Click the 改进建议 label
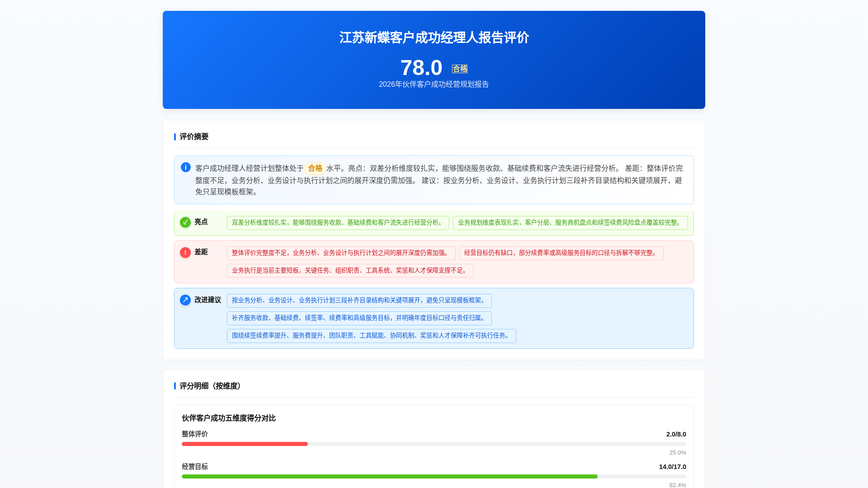The width and height of the screenshot is (868, 488). (208, 300)
